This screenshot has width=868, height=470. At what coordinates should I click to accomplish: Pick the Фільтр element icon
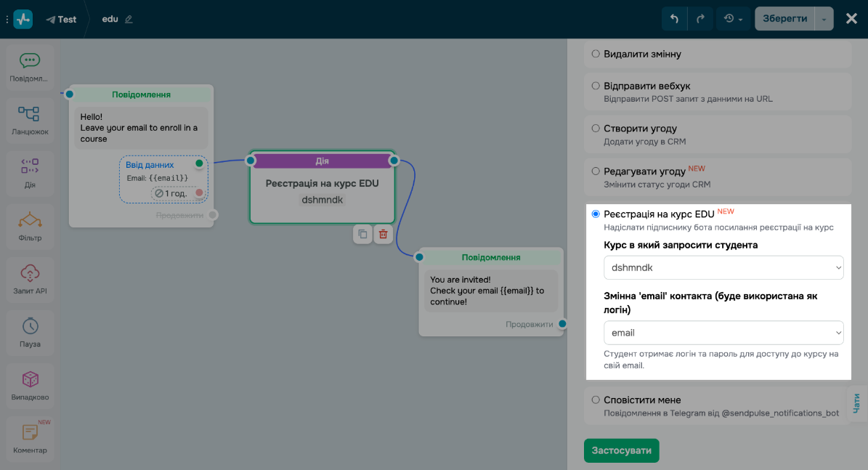(x=30, y=220)
